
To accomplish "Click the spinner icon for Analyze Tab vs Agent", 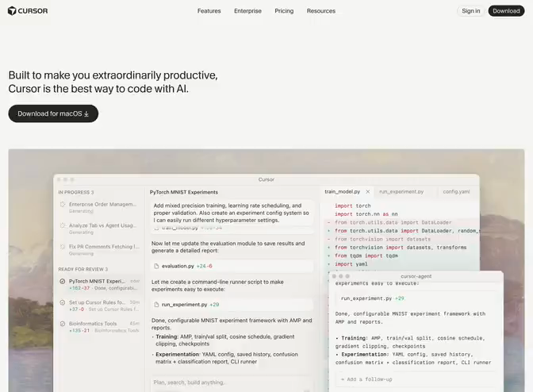I will [63, 225].
